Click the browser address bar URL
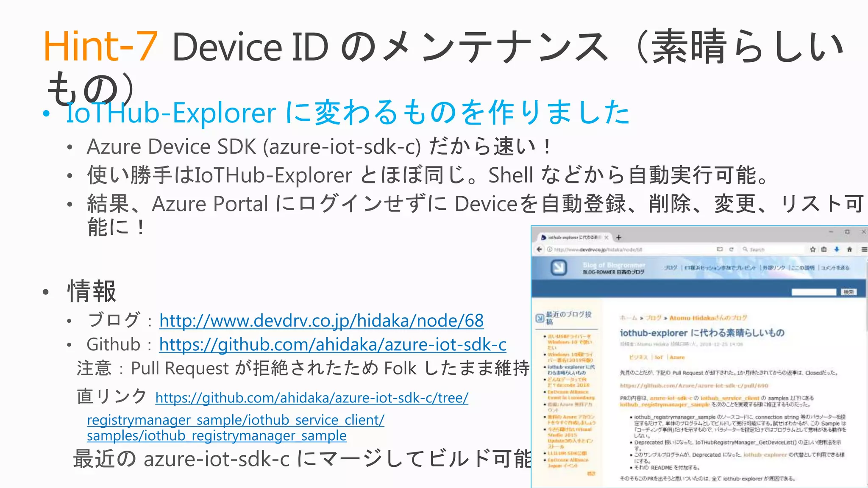The height and width of the screenshot is (488, 868). click(598, 250)
